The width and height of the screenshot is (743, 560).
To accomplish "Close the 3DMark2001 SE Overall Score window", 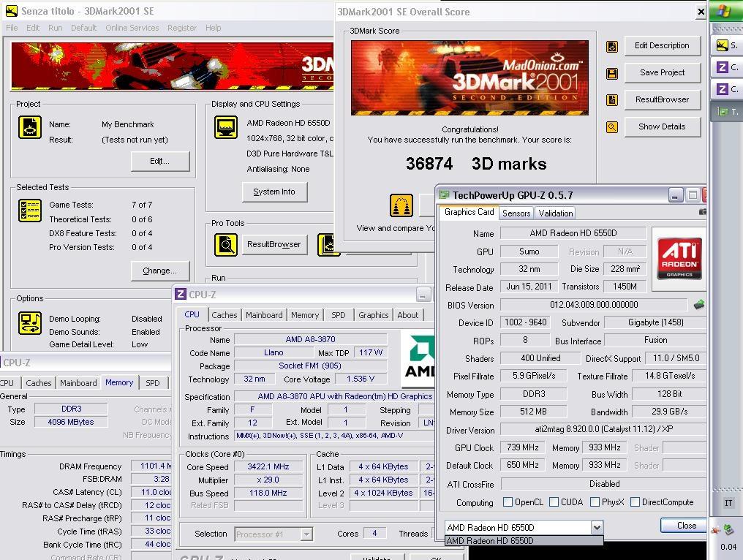I will (x=701, y=12).
